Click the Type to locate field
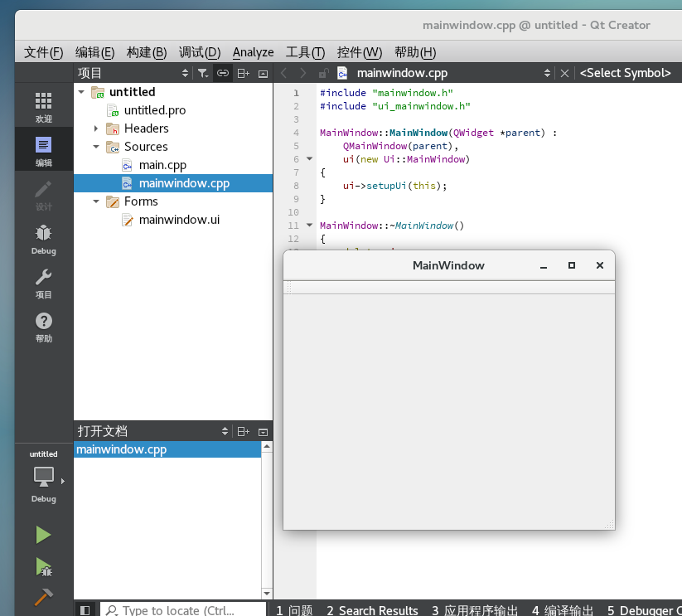The image size is (682, 616). pos(183,610)
